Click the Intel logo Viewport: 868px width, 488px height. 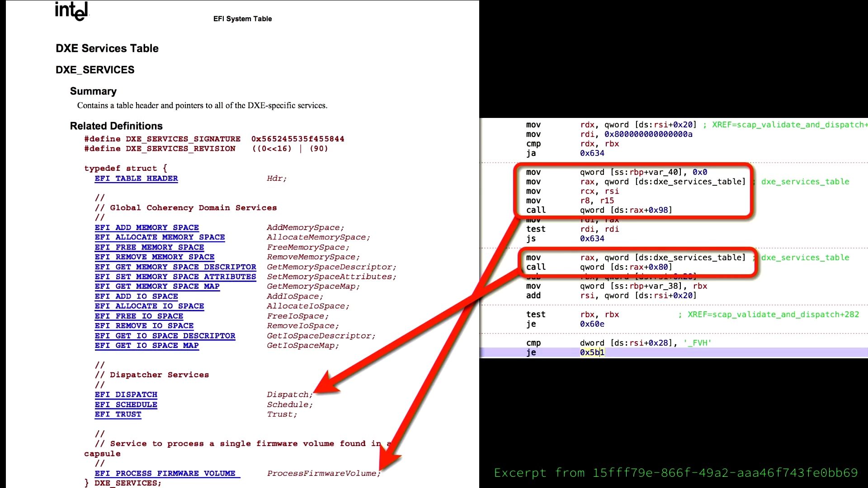pos(72,11)
